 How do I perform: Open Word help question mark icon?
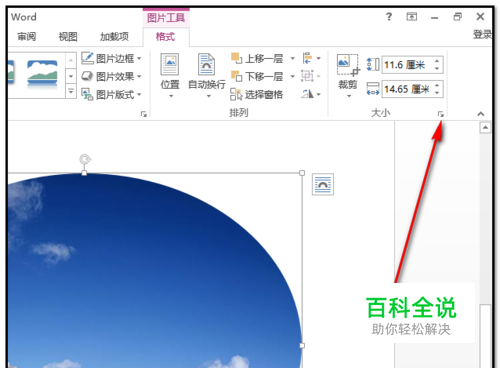point(389,16)
